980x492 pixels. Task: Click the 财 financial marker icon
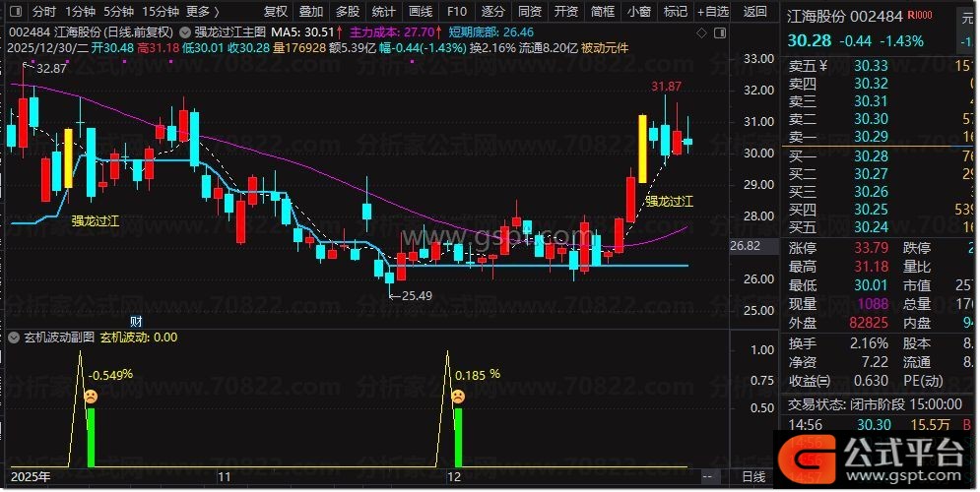point(136,321)
